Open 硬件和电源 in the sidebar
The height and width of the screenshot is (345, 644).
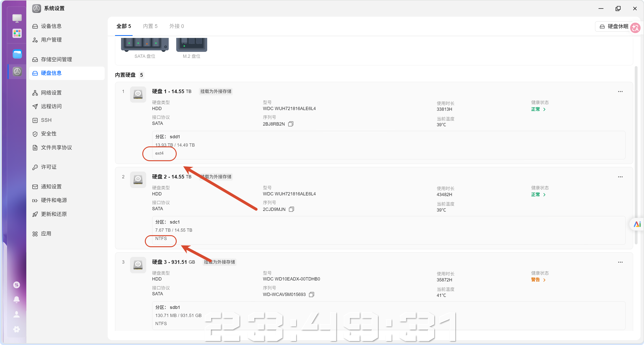click(x=67, y=200)
